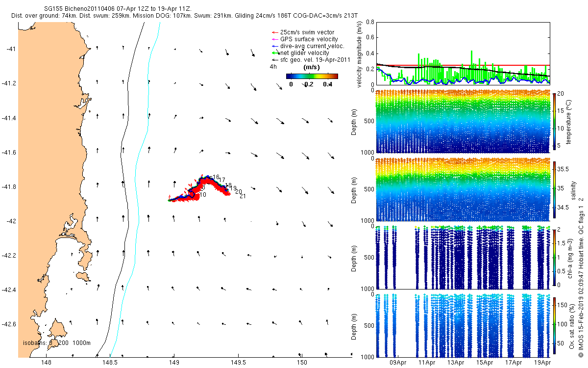Click the velocity (m/s) colorbar on the map
This screenshot has height=368, width=588.
(312, 76)
